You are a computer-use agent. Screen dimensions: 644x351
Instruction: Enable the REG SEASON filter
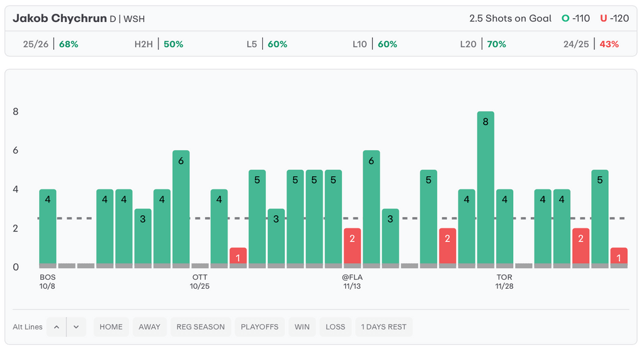tap(199, 327)
